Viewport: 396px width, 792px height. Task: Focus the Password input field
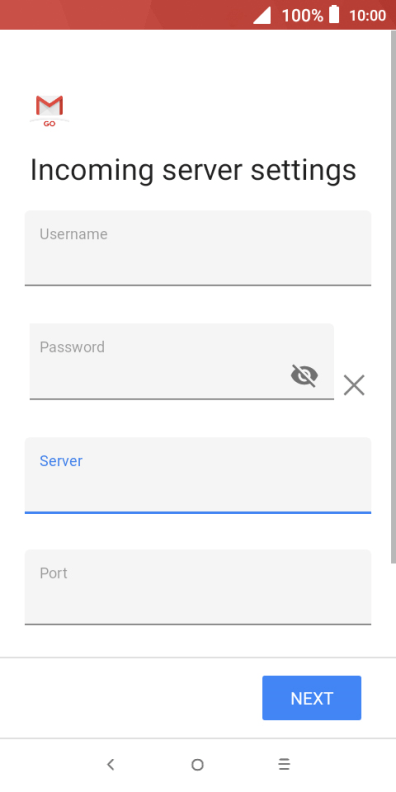pos(182,362)
